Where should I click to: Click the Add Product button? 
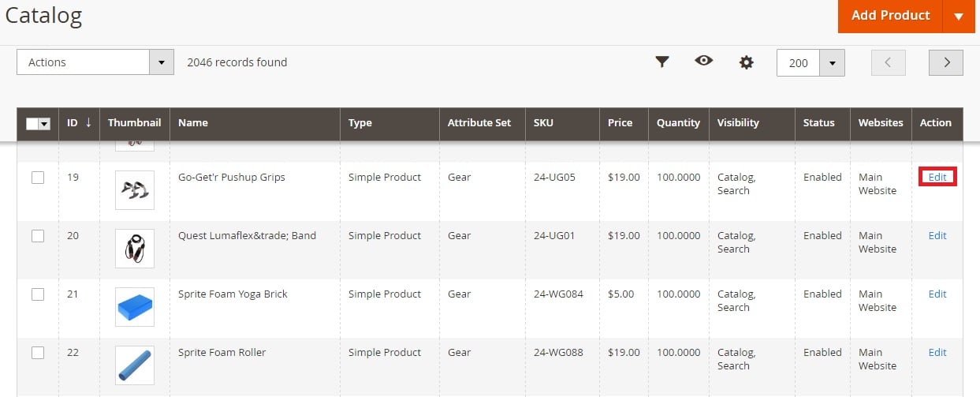tap(891, 16)
